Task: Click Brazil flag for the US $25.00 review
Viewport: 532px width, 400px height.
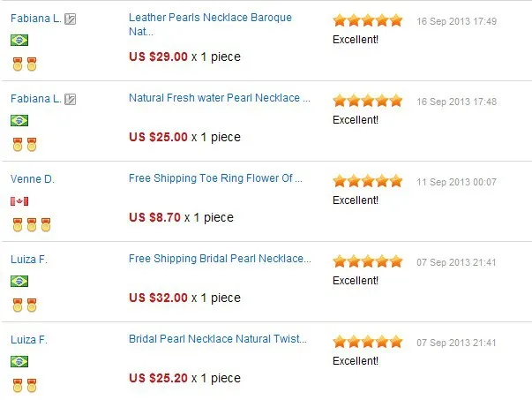Action: click(x=19, y=121)
